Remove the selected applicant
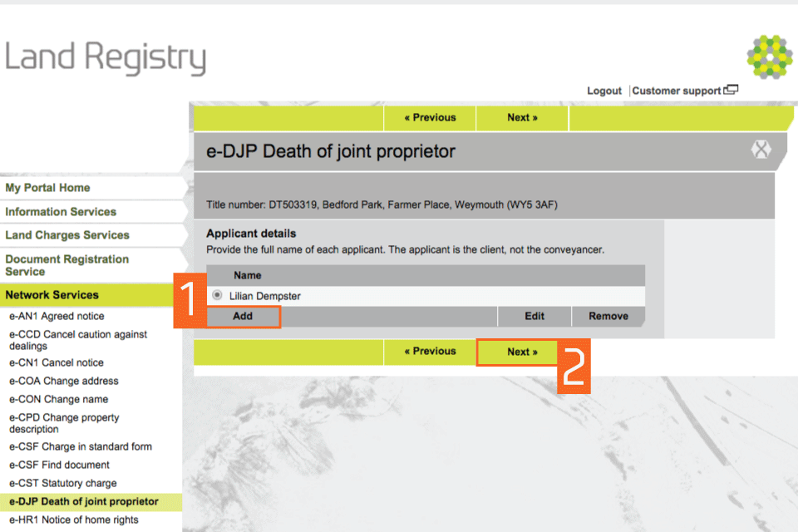The image size is (798, 532). click(608, 316)
